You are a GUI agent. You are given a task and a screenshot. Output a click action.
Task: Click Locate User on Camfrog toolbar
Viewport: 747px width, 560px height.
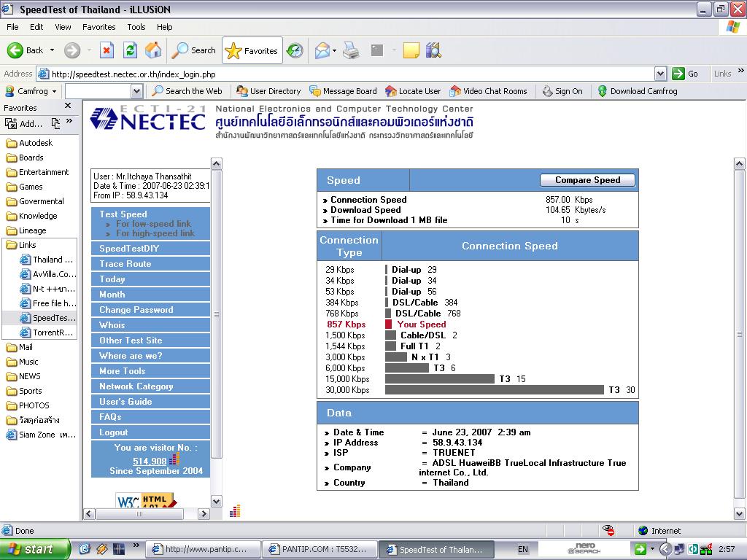[x=413, y=91]
